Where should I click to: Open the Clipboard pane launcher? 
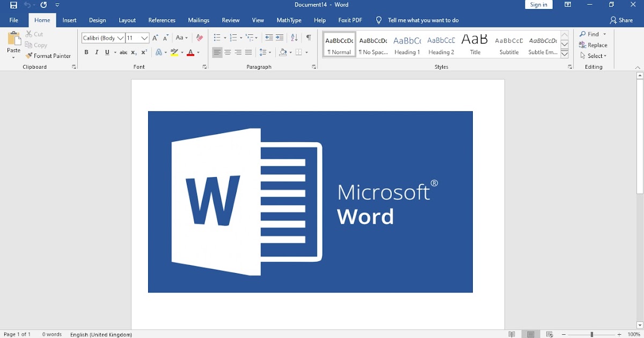coord(74,67)
